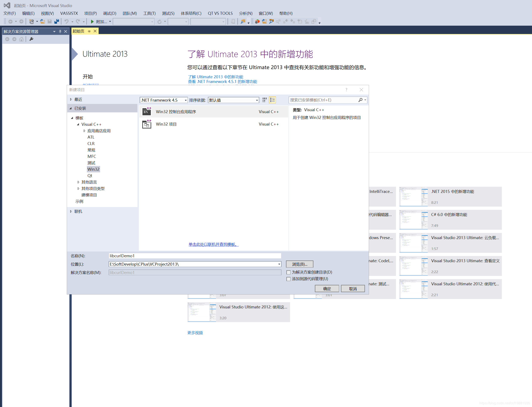The width and height of the screenshot is (532, 407).
Task: Click the save all toolbar icon
Action: (x=57, y=22)
